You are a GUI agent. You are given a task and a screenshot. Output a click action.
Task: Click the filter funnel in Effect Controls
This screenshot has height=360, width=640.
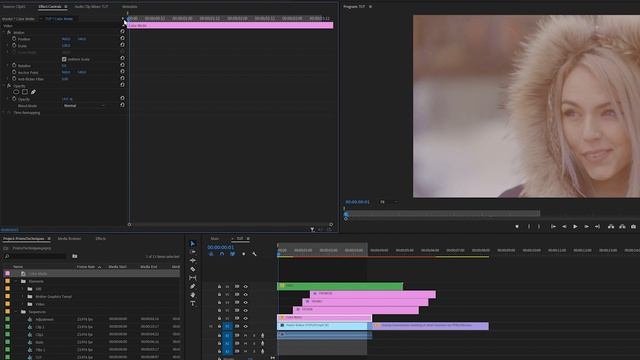click(x=312, y=229)
